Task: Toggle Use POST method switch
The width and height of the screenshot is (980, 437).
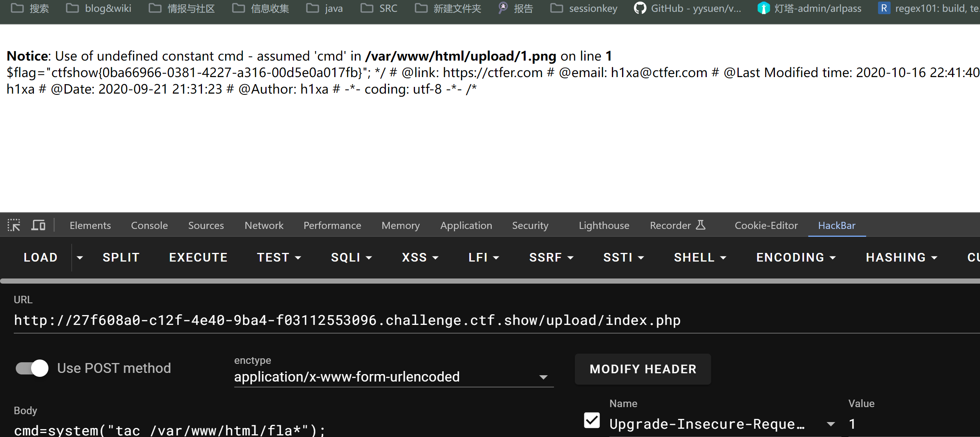Action: (32, 368)
